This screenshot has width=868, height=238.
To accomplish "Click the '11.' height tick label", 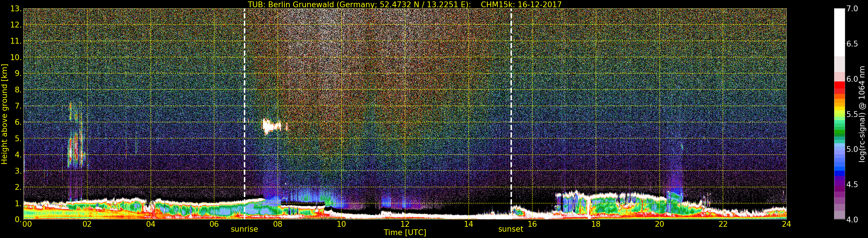I will pyautogui.click(x=16, y=41).
